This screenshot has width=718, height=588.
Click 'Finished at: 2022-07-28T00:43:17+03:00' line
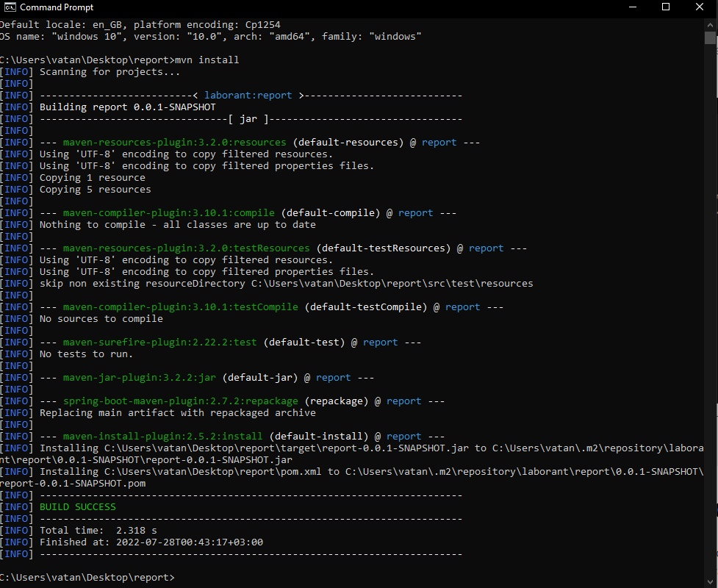tap(151, 542)
